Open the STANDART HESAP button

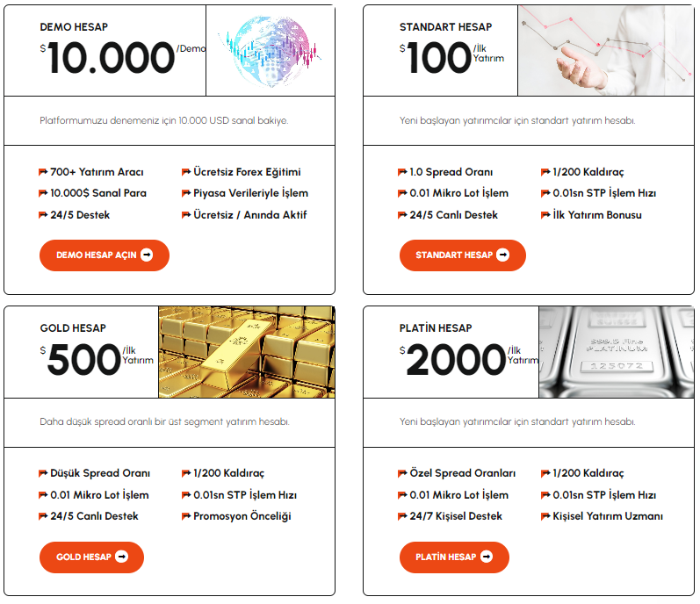coord(463,255)
